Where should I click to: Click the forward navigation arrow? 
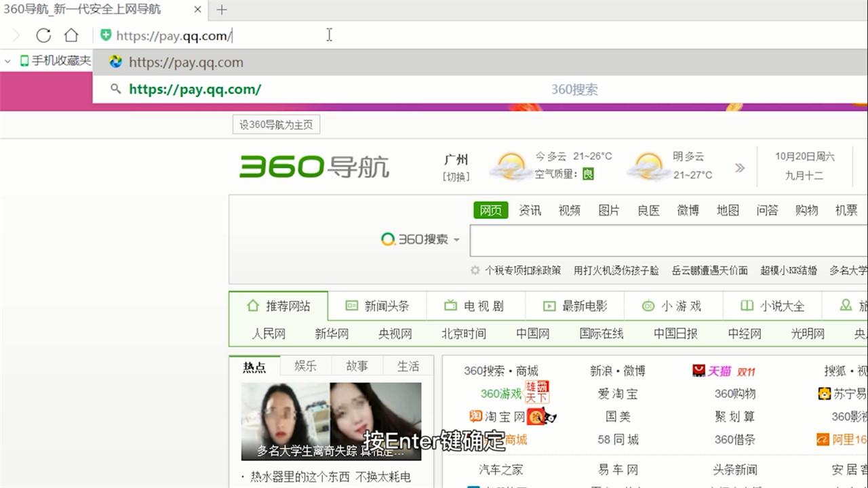pyautogui.click(x=16, y=35)
